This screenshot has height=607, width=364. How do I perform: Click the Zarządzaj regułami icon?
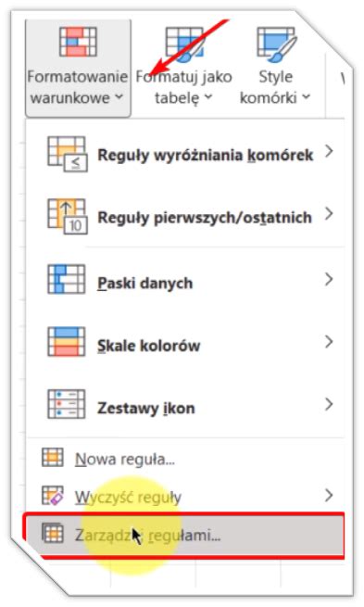tap(53, 533)
